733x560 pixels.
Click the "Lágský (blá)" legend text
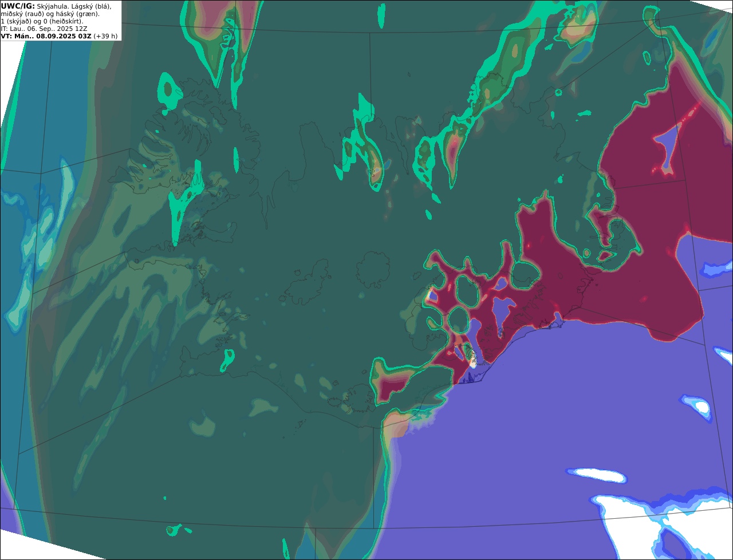(x=90, y=6)
